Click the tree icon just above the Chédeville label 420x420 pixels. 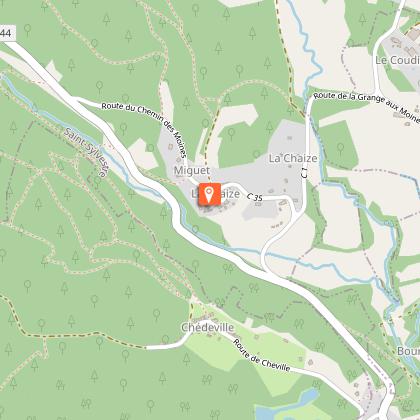pos(219,303)
